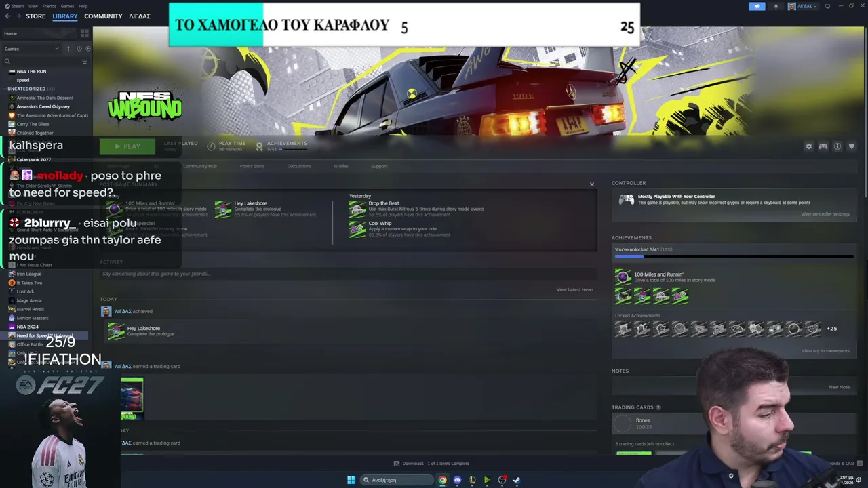Toggle the ready-to-play filter icon

click(87, 49)
